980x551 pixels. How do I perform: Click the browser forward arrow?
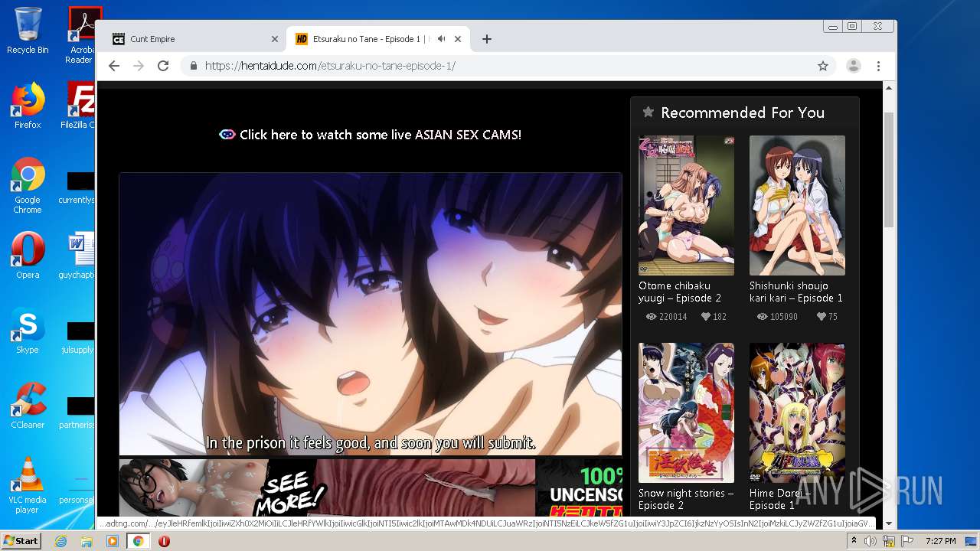point(139,66)
